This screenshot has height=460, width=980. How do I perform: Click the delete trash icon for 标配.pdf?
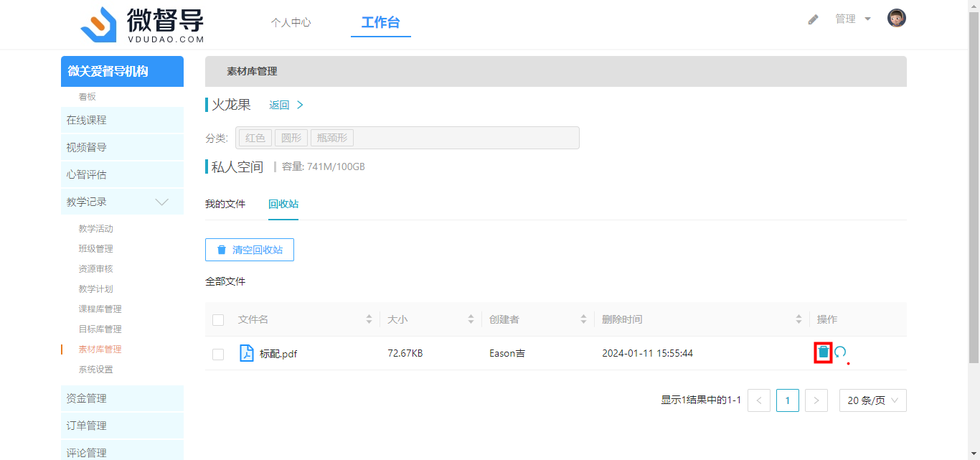click(x=823, y=352)
